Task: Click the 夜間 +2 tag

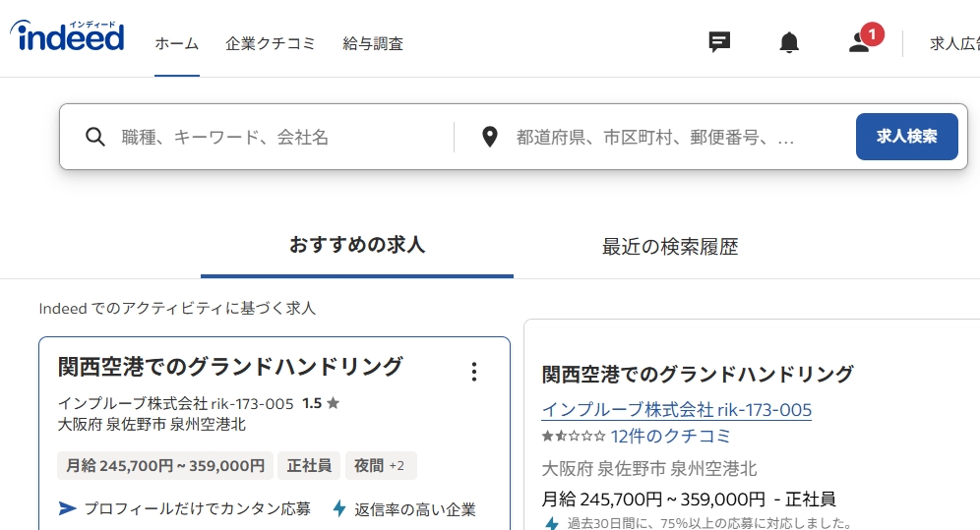Action: (x=381, y=466)
